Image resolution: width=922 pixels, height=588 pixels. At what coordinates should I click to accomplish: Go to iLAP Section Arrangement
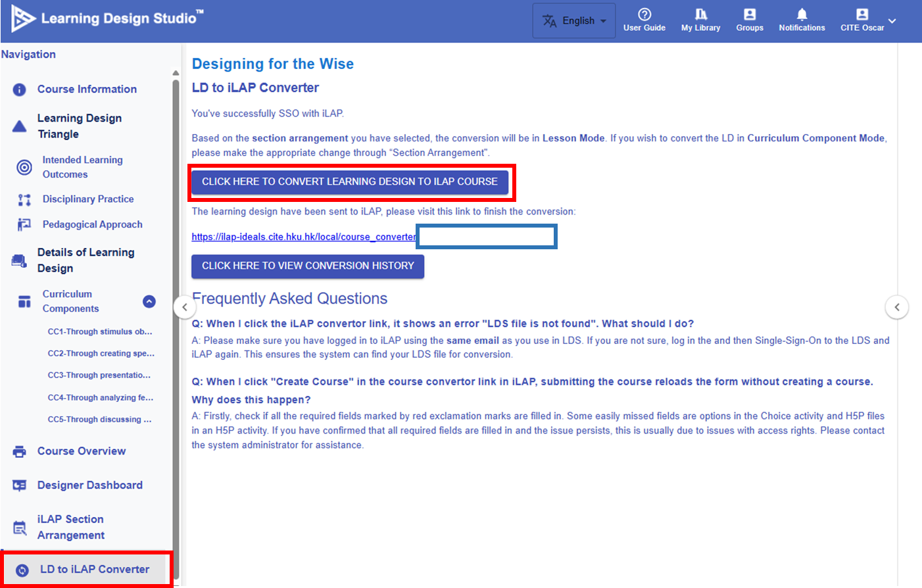pyautogui.click(x=70, y=527)
